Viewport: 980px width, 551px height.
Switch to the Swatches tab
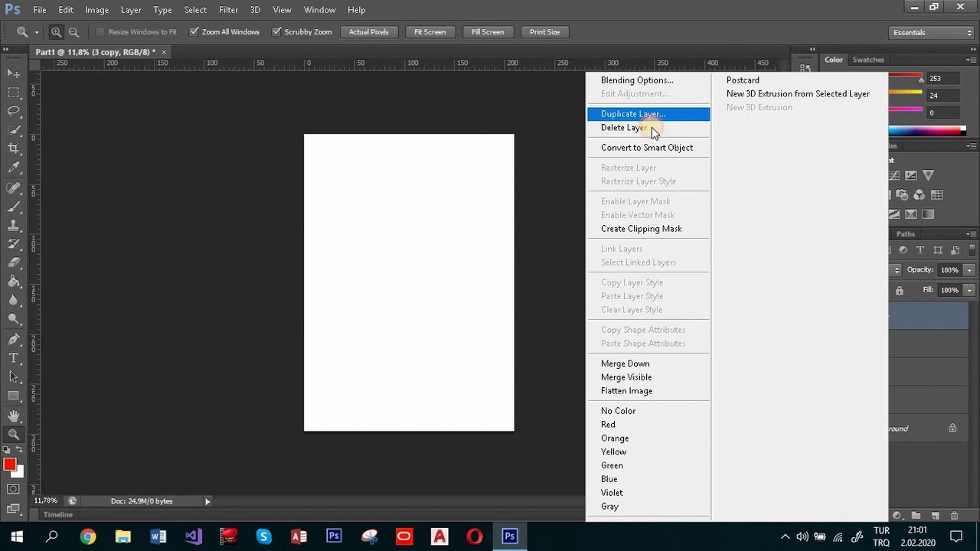(868, 60)
